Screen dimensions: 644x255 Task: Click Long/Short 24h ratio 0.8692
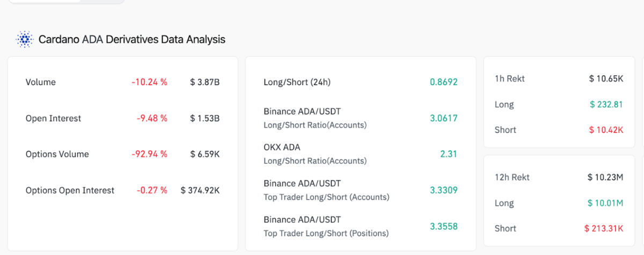click(x=444, y=82)
